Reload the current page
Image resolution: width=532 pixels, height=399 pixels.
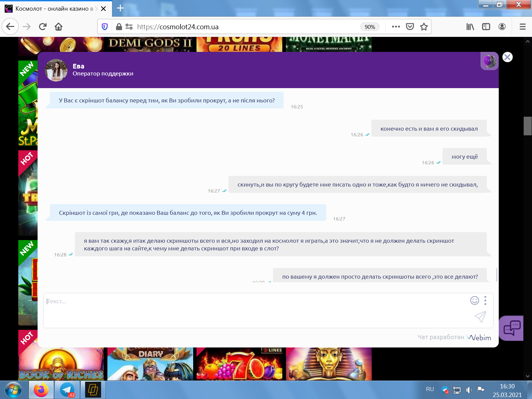coord(43,27)
